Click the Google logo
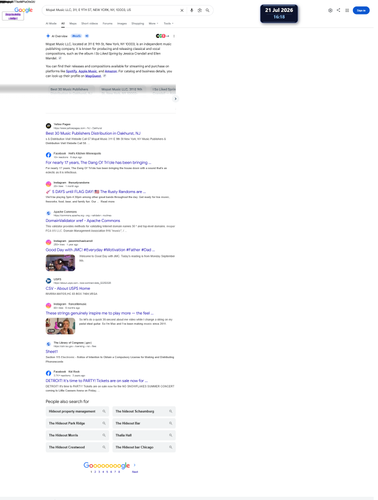Screen dimensions: 378x500 (23, 10)
